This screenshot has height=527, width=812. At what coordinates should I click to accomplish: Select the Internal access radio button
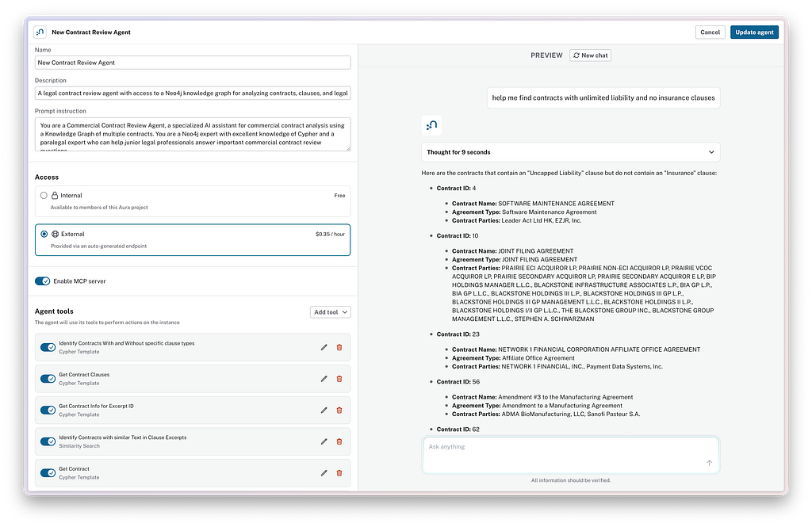pos(44,195)
